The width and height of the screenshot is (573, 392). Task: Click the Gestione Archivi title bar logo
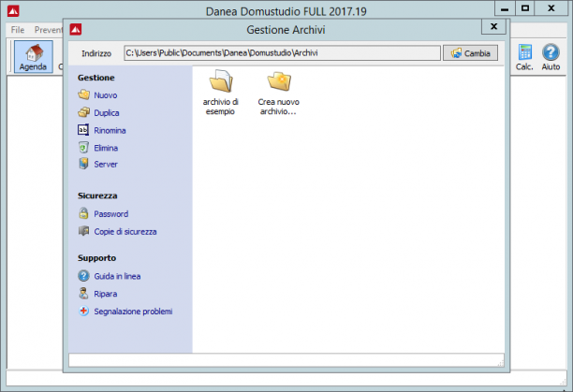click(76, 29)
